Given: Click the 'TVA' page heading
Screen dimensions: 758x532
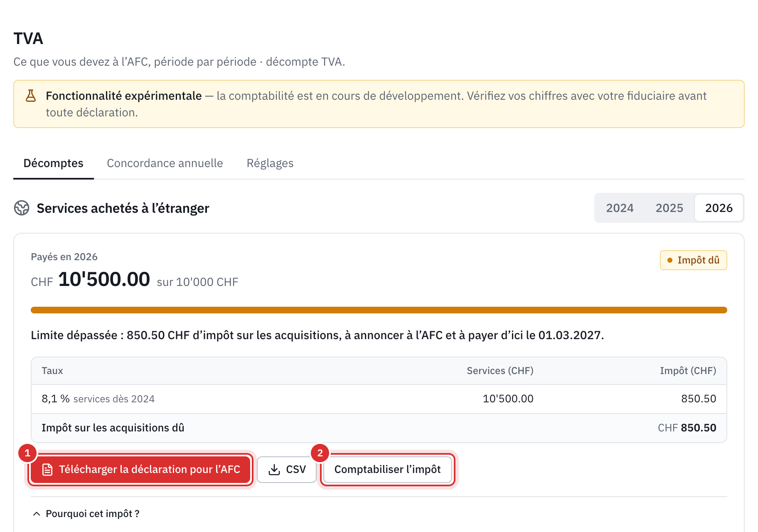Looking at the screenshot, I should [x=28, y=39].
